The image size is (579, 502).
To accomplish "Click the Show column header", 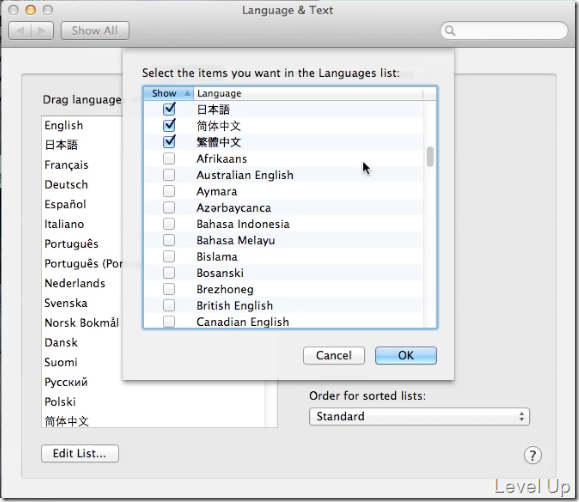I will pos(168,93).
